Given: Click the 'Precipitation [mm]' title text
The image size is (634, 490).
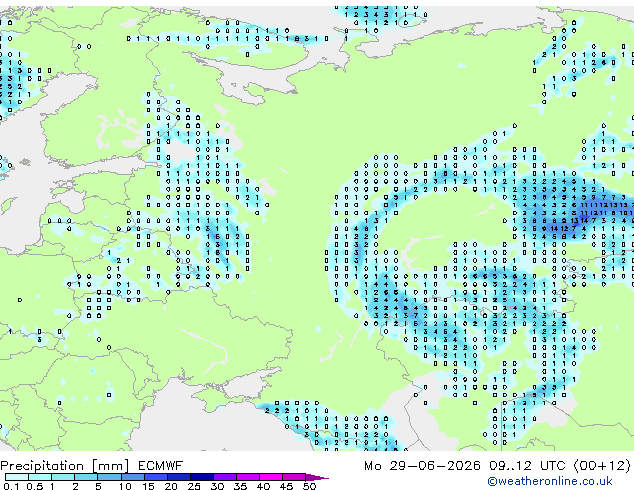Looking at the screenshot, I should [65, 466].
